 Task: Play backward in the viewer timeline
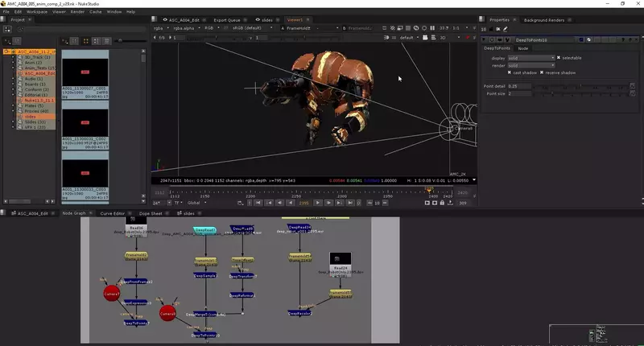[291, 203]
